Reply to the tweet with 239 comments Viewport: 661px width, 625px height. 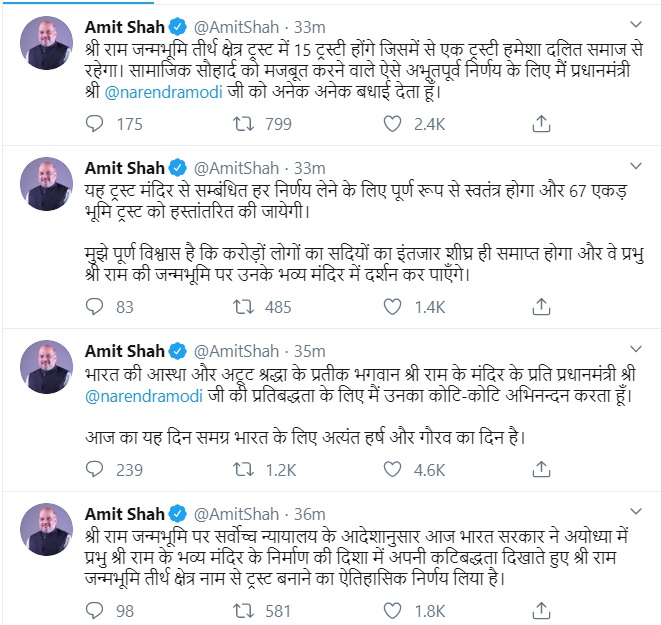point(94,469)
